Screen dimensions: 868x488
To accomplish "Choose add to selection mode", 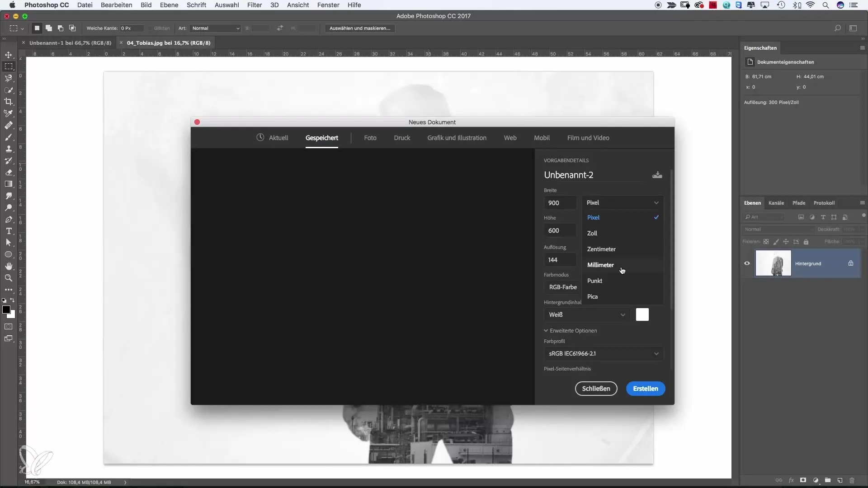I will coord(49,28).
